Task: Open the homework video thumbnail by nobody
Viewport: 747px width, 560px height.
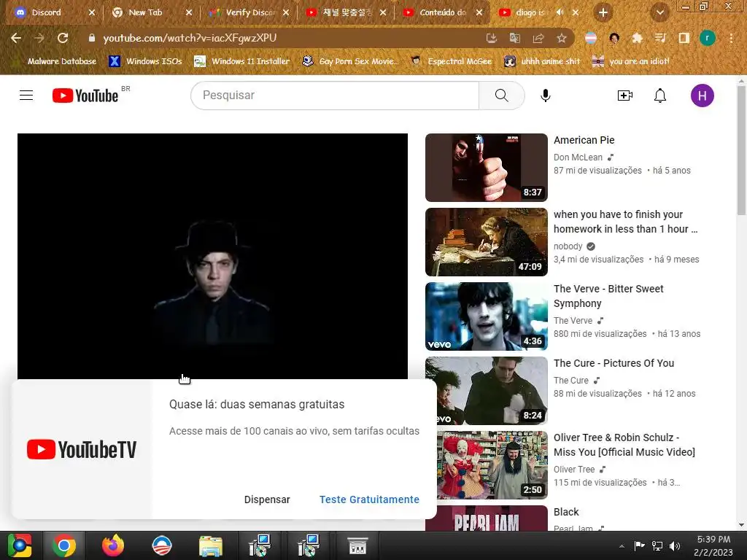Action: pyautogui.click(x=487, y=242)
